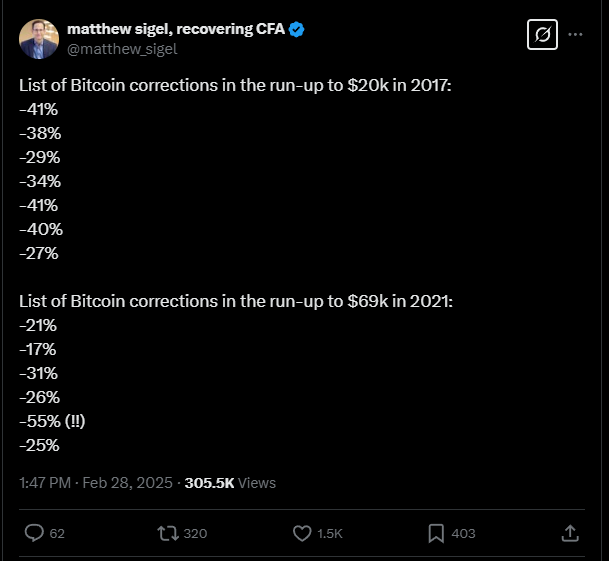609x561 pixels.
Task: Click the reply speech bubble icon
Action: click(34, 533)
